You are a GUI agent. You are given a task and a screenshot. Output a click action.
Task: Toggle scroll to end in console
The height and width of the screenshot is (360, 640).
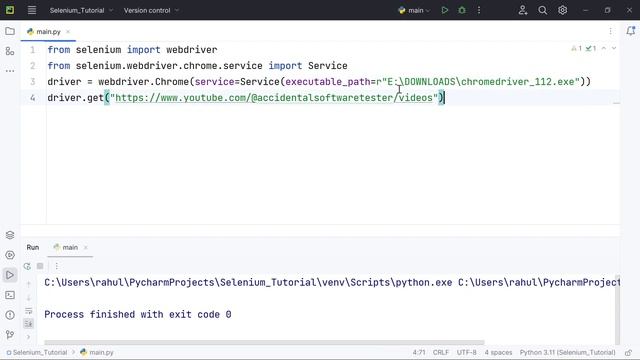(29, 324)
